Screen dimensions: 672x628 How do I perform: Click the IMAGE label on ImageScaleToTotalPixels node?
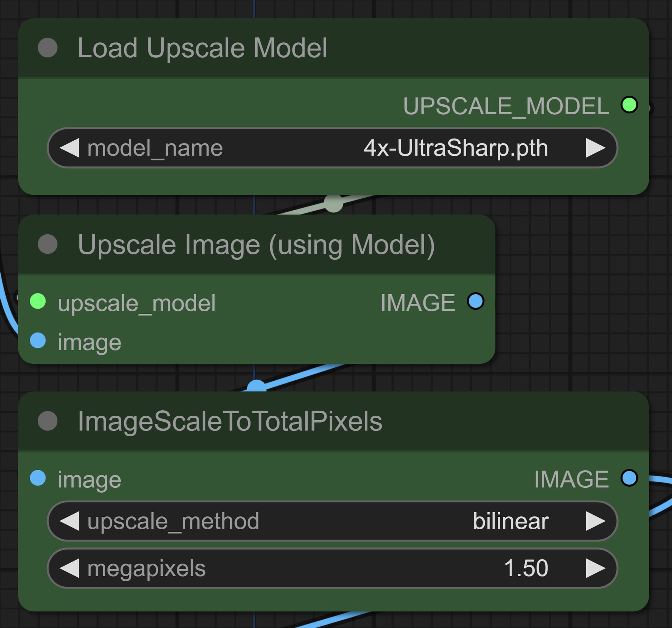[572, 479]
